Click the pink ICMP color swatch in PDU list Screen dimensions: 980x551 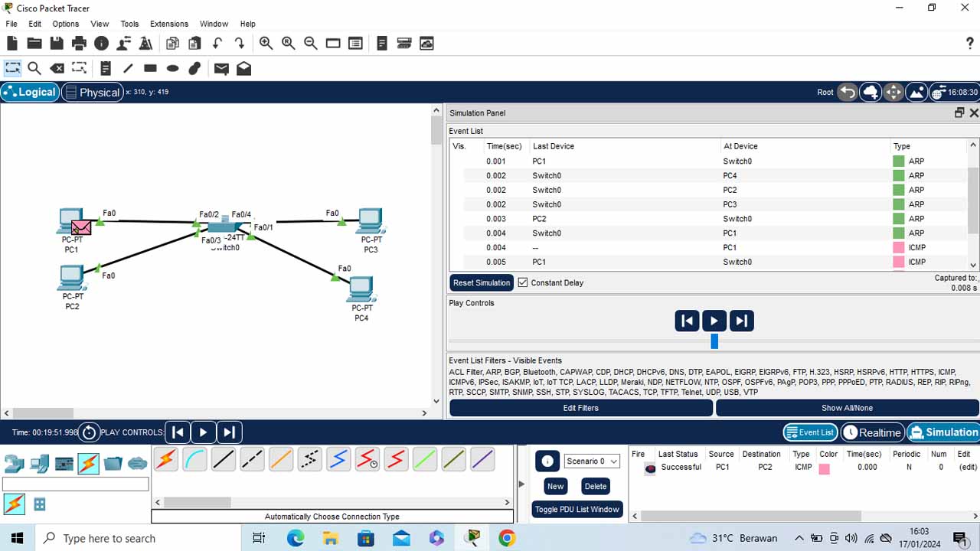click(824, 468)
